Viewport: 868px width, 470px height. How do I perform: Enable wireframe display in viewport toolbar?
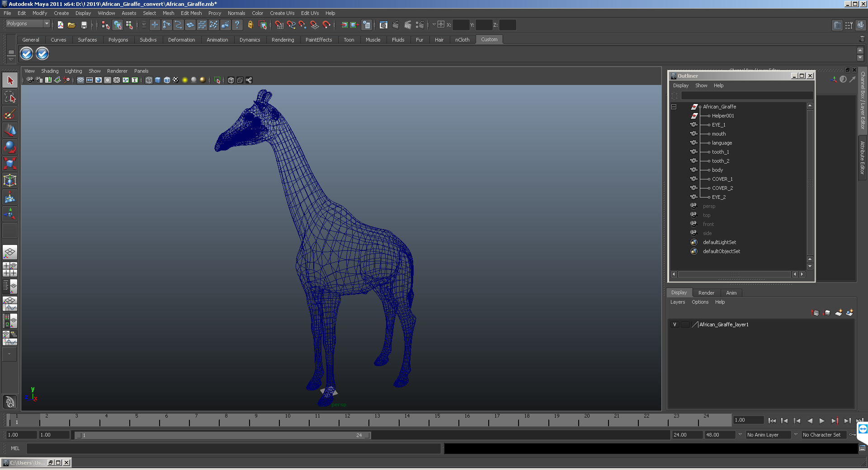tap(149, 80)
